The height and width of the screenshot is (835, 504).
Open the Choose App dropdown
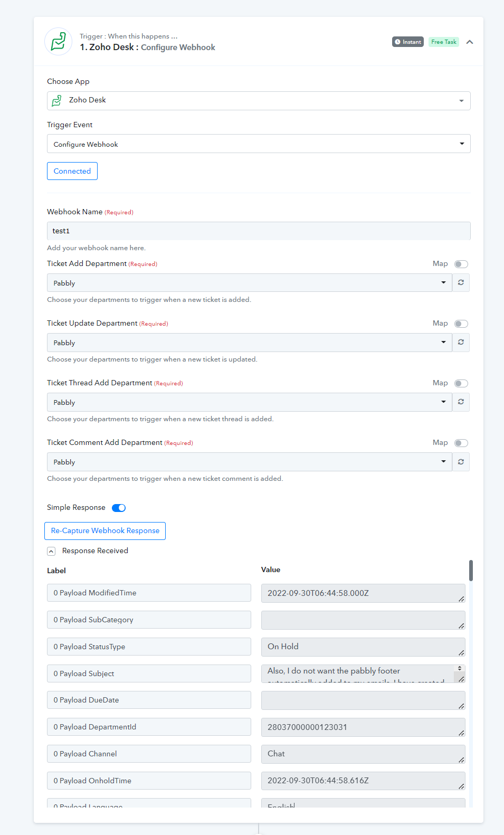(259, 101)
